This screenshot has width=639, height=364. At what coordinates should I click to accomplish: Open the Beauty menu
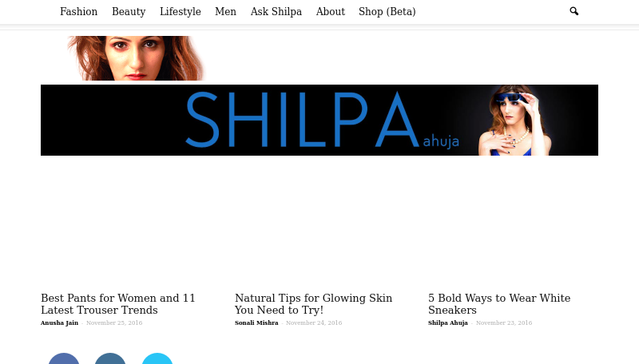click(x=129, y=11)
